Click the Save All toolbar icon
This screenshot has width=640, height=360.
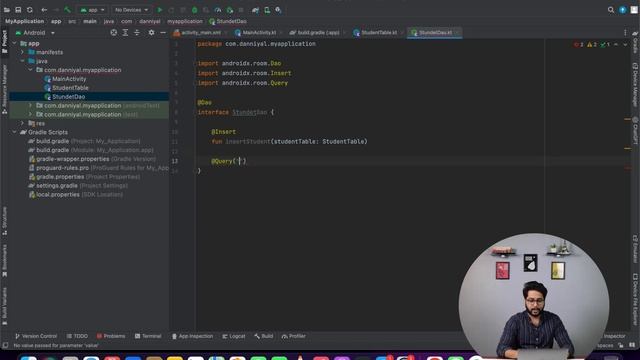18,10
